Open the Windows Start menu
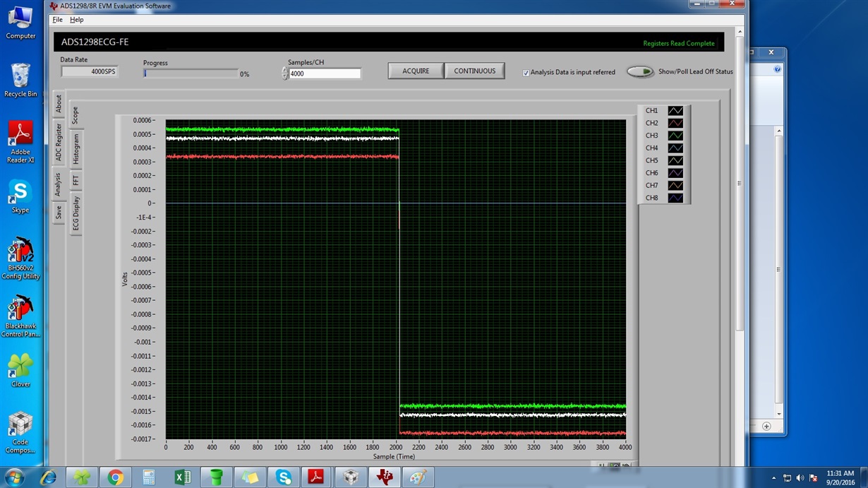Viewport: 868px width, 488px height. click(x=14, y=477)
